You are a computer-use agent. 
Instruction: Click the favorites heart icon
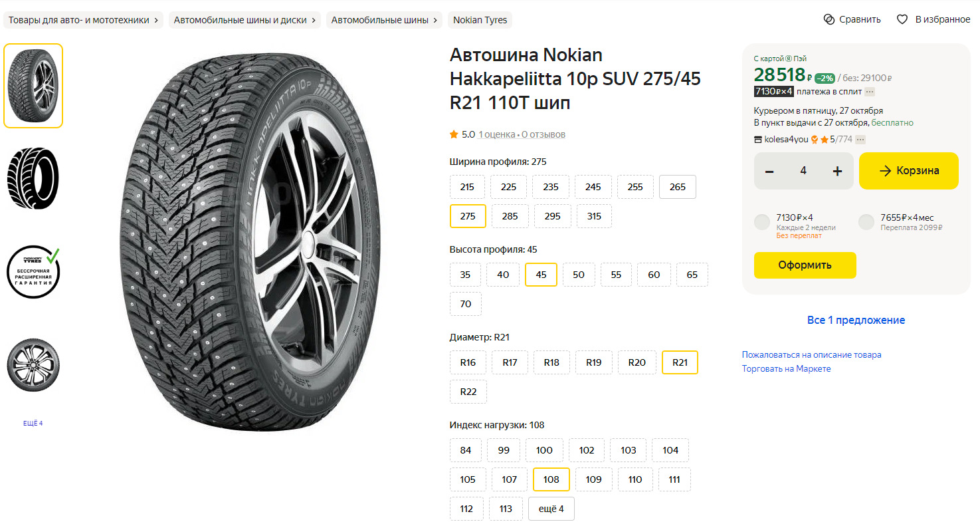click(902, 19)
